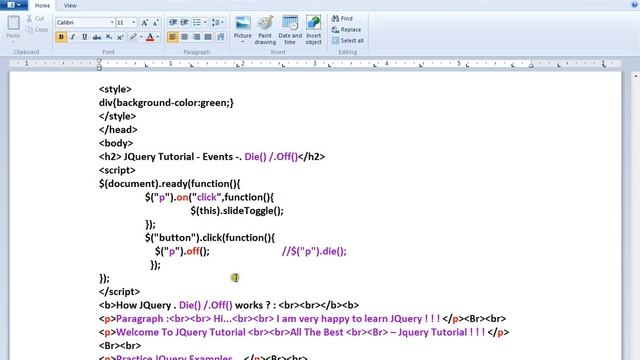Screen dimensions: 640x360
Task: Click the Increase indent icon
Action: [184, 22]
